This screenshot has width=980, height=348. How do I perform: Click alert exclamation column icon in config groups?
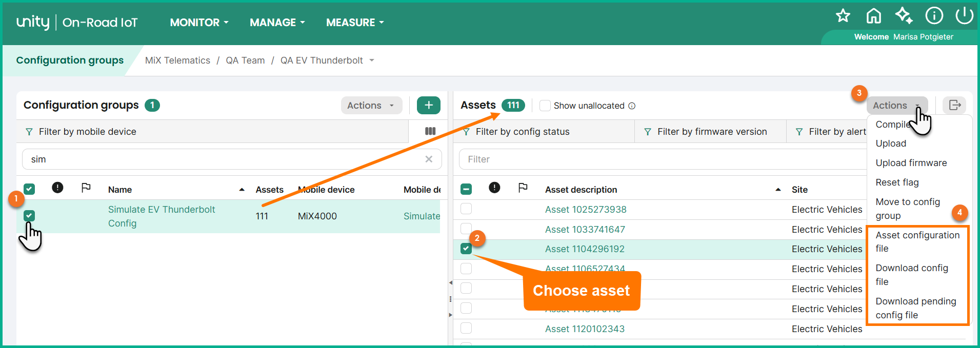[x=57, y=188]
